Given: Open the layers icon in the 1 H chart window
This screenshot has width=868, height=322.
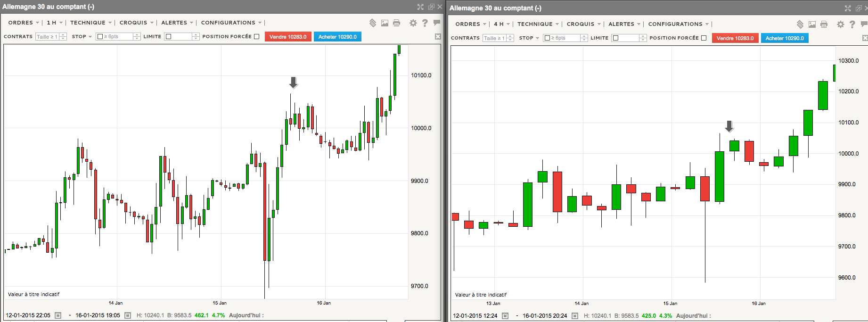Looking at the screenshot, I should pos(373,23).
